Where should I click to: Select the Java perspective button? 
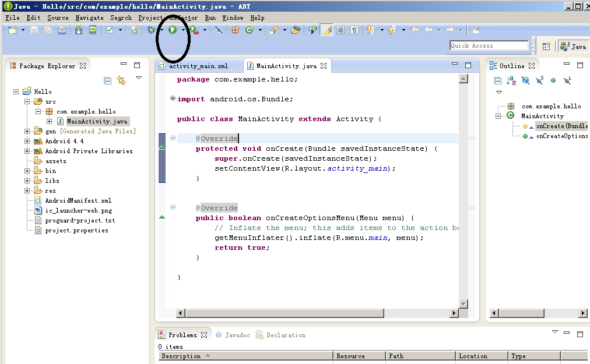click(573, 46)
